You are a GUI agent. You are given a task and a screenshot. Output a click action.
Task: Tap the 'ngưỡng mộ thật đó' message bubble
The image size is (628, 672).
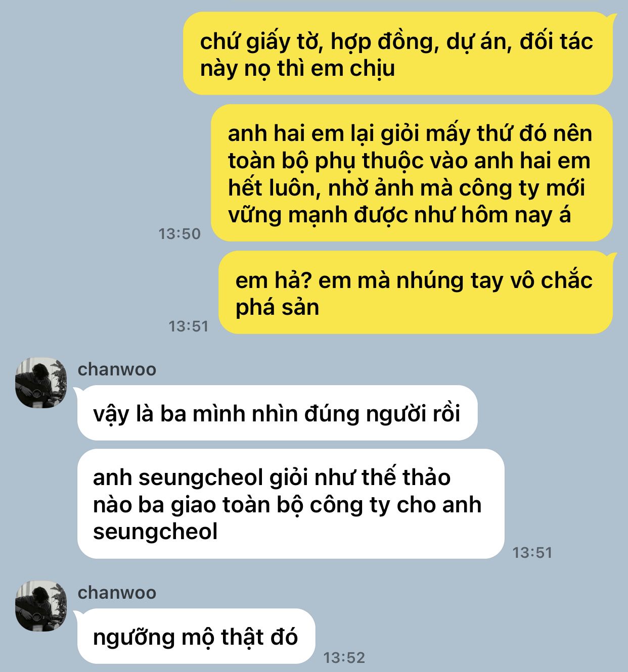coord(196,636)
